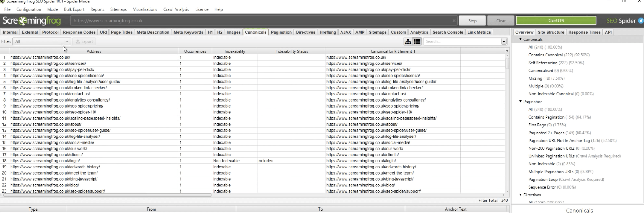Switch to the Page Titles tab
This screenshot has width=644, height=213.
(x=122, y=32)
